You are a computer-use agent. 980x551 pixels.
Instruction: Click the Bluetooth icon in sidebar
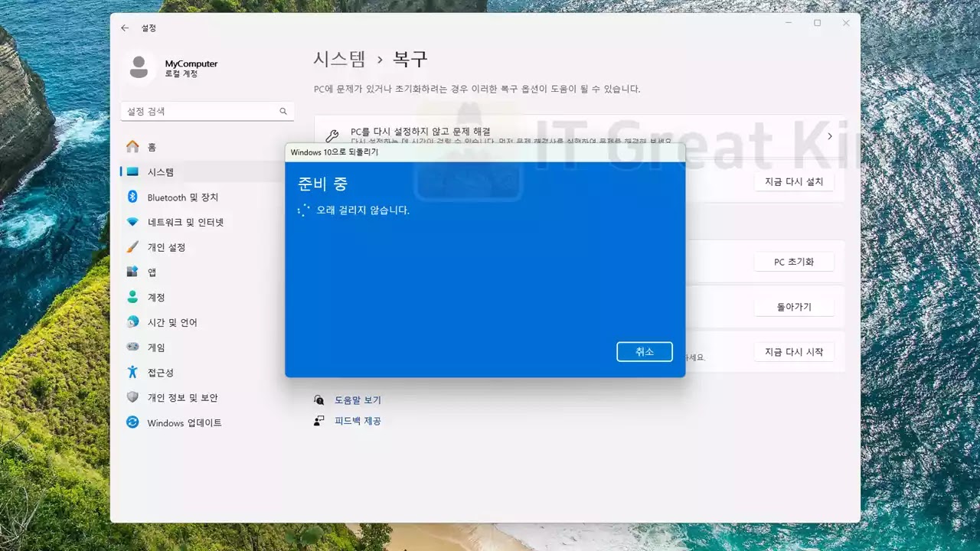click(x=132, y=197)
